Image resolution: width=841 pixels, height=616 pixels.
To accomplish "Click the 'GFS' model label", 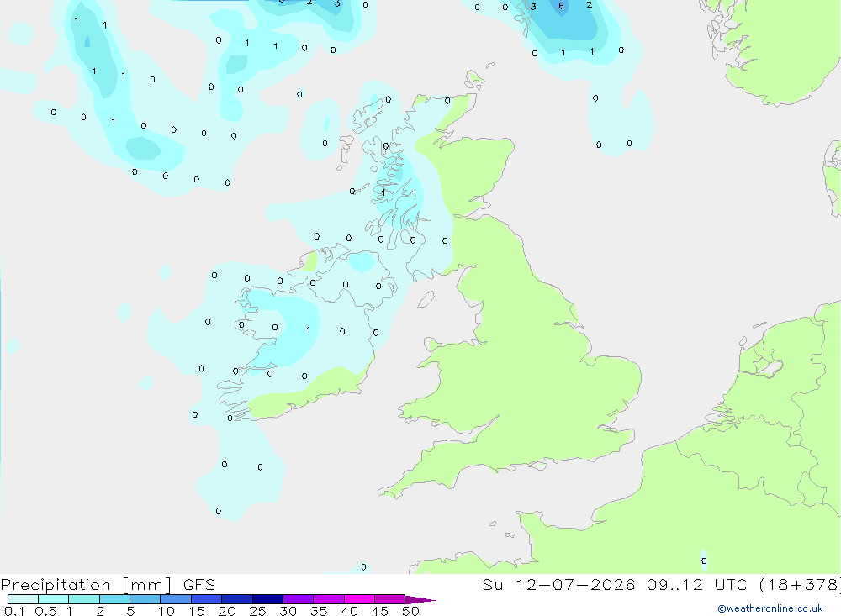I will [199, 584].
